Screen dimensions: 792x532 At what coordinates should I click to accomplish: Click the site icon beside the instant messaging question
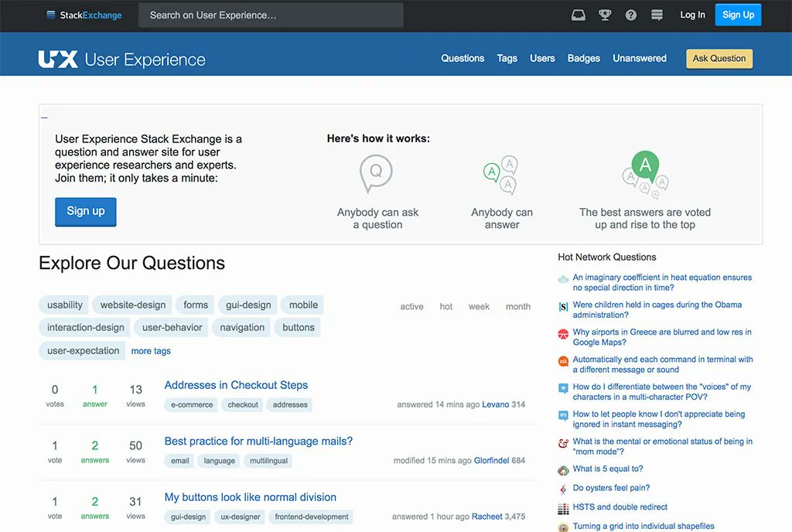click(x=563, y=415)
